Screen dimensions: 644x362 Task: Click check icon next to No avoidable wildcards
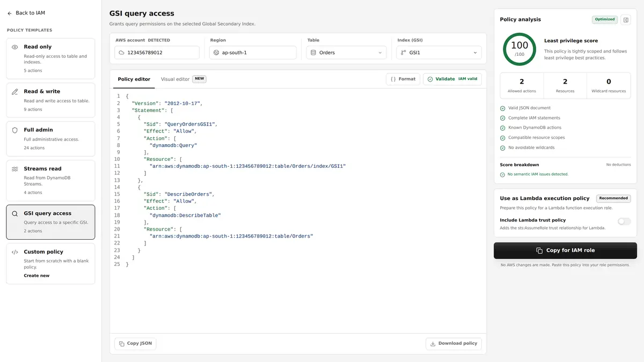click(x=503, y=148)
